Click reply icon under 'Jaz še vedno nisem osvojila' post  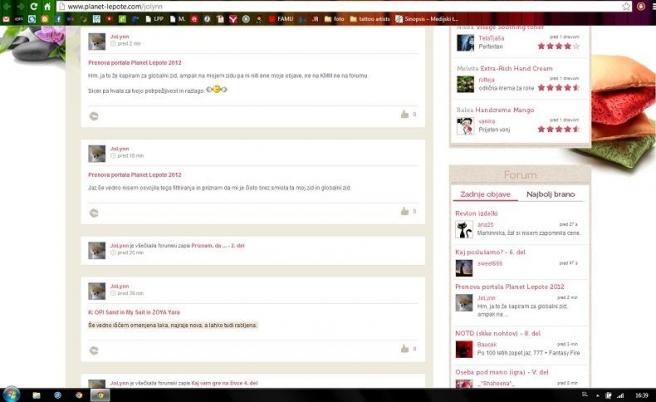tap(94, 213)
